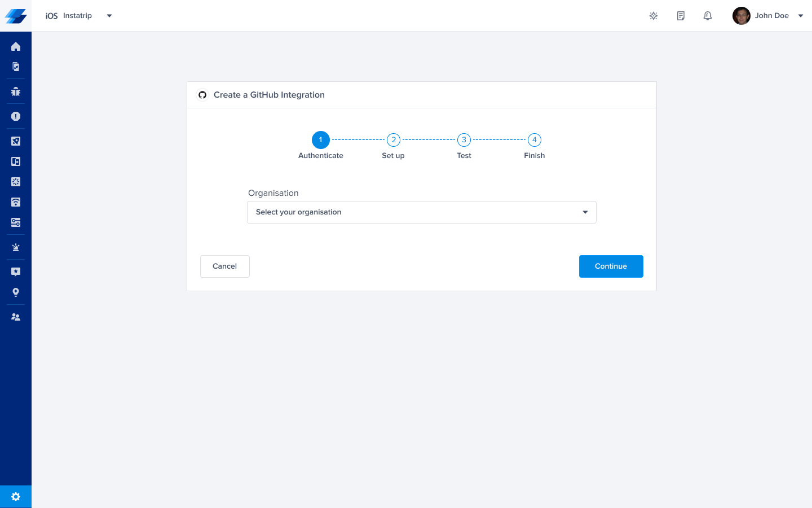The height and width of the screenshot is (508, 812).
Task: Open the exclamation octagon crashes icon
Action: pos(16,116)
